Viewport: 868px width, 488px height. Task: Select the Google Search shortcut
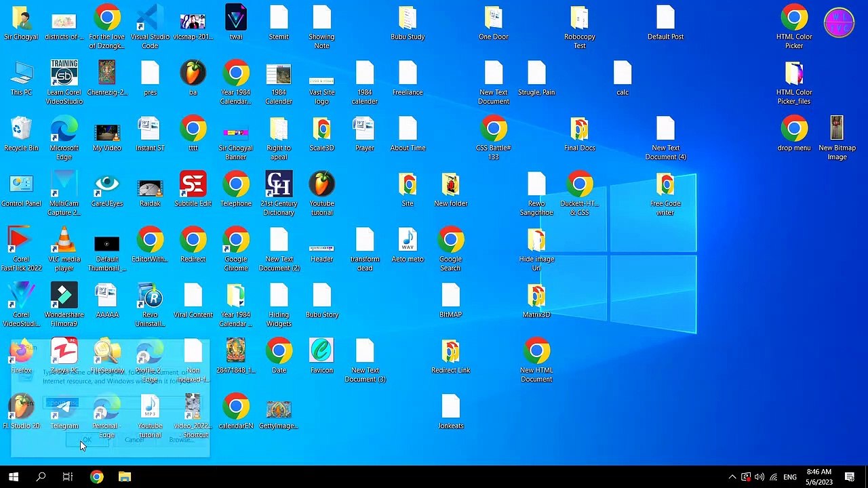[x=450, y=249]
